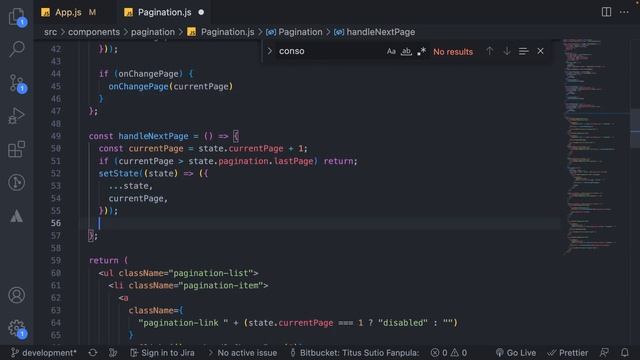Click line number 52 in gutter
Screen dimensions: 640x360
point(56,173)
